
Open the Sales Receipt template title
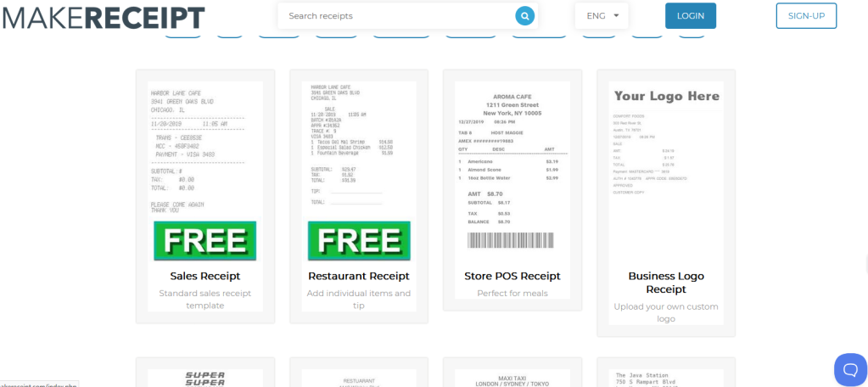[205, 276]
